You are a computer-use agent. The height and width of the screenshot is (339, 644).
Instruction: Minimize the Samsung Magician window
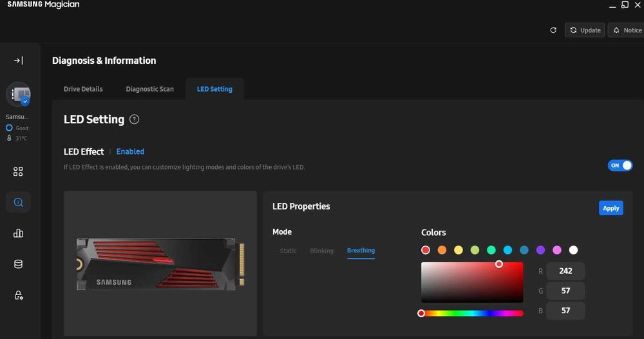click(612, 6)
